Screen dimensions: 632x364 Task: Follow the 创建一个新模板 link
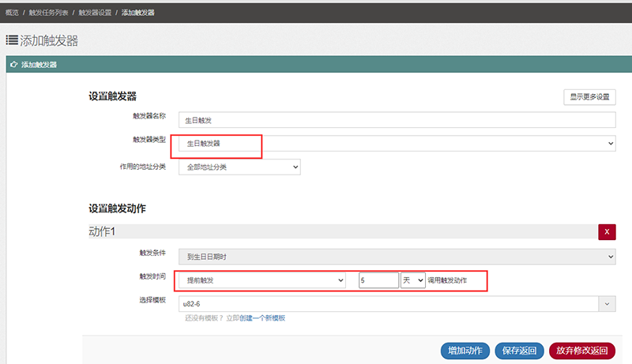(262, 318)
